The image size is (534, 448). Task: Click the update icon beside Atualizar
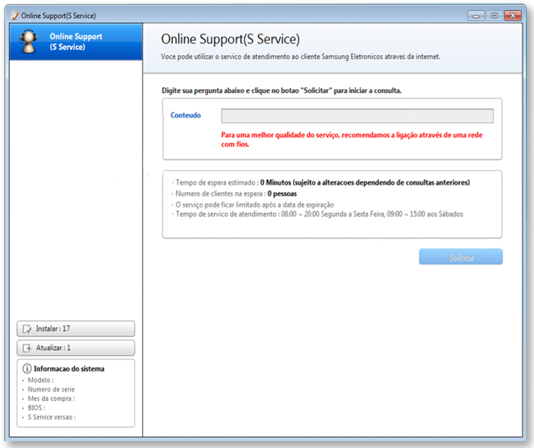pos(27,348)
